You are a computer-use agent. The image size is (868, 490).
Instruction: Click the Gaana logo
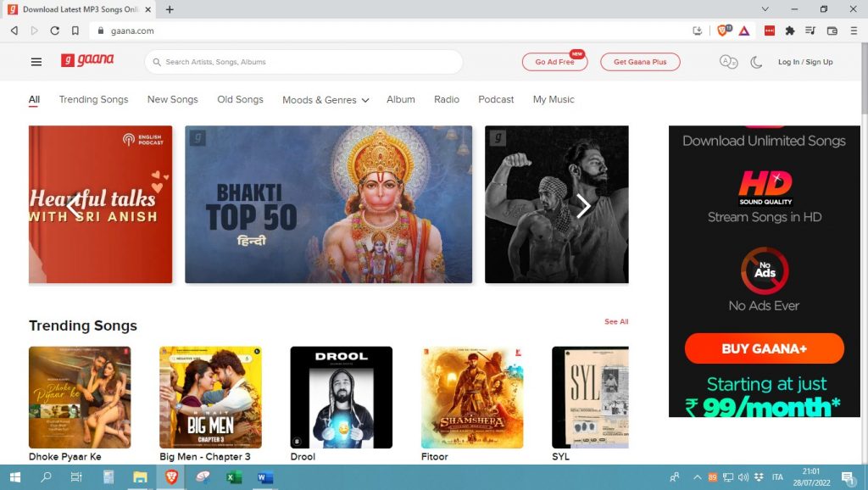pyautogui.click(x=88, y=60)
